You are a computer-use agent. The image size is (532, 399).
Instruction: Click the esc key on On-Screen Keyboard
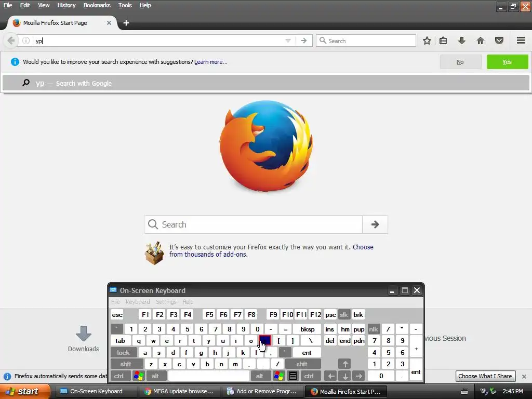[117, 314]
